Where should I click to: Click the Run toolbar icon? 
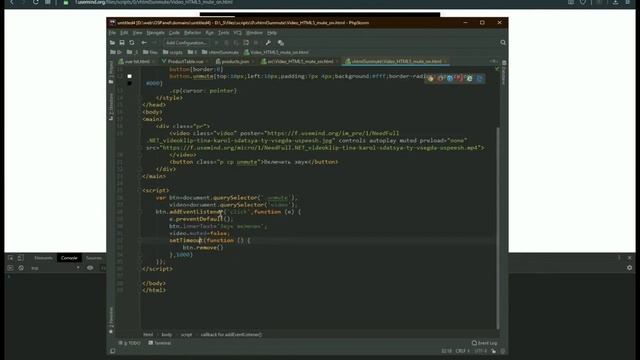[x=216, y=42]
